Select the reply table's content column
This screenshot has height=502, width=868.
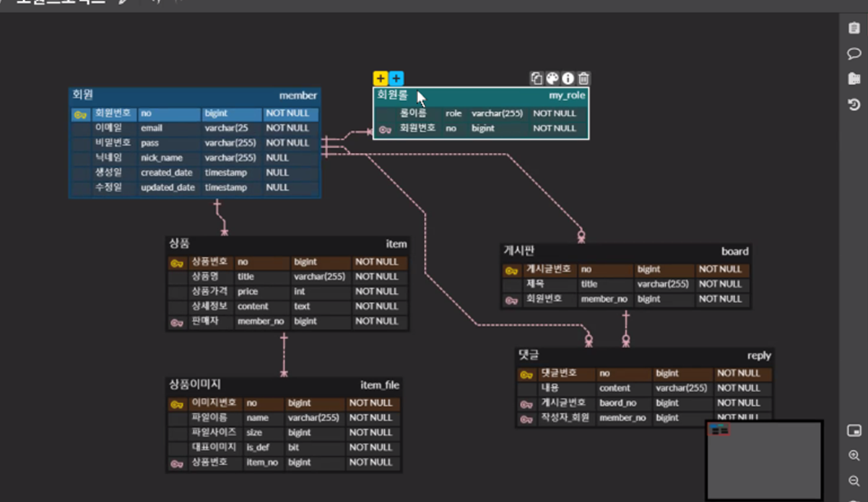click(645, 388)
